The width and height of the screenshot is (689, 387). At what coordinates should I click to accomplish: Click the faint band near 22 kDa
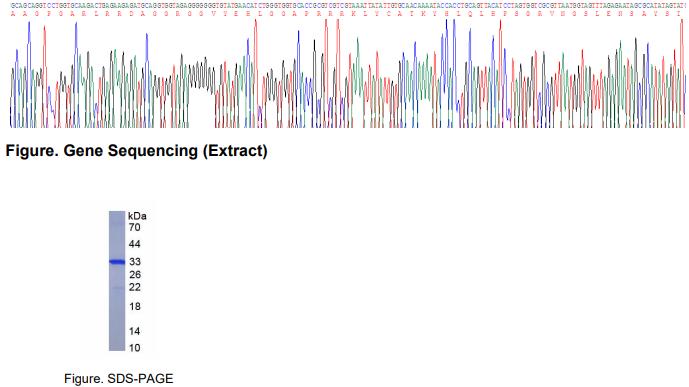coord(117,288)
